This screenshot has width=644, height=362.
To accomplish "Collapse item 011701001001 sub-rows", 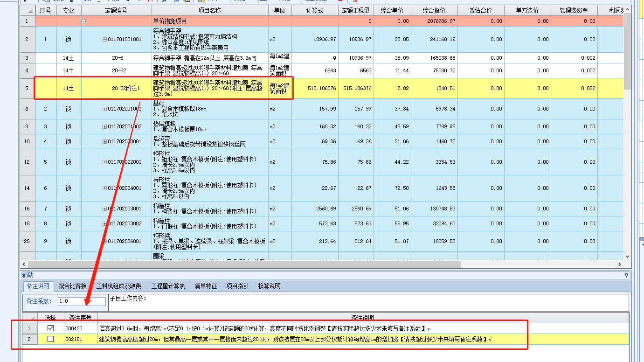I will (x=104, y=39).
